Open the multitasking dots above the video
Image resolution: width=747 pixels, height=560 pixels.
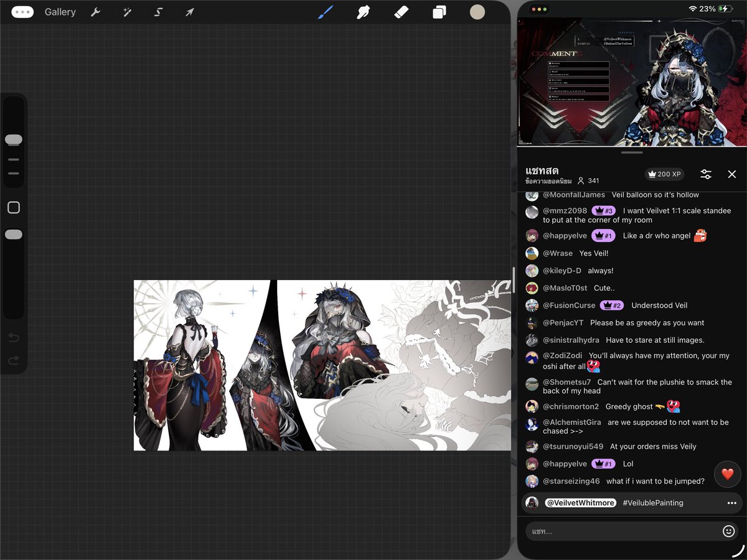(538, 9)
